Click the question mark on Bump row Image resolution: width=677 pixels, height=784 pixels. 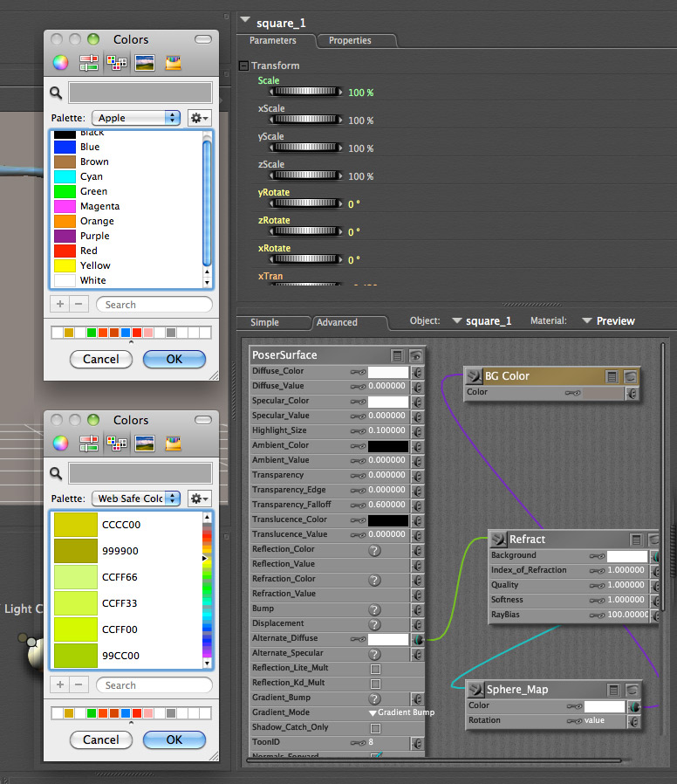tap(374, 610)
